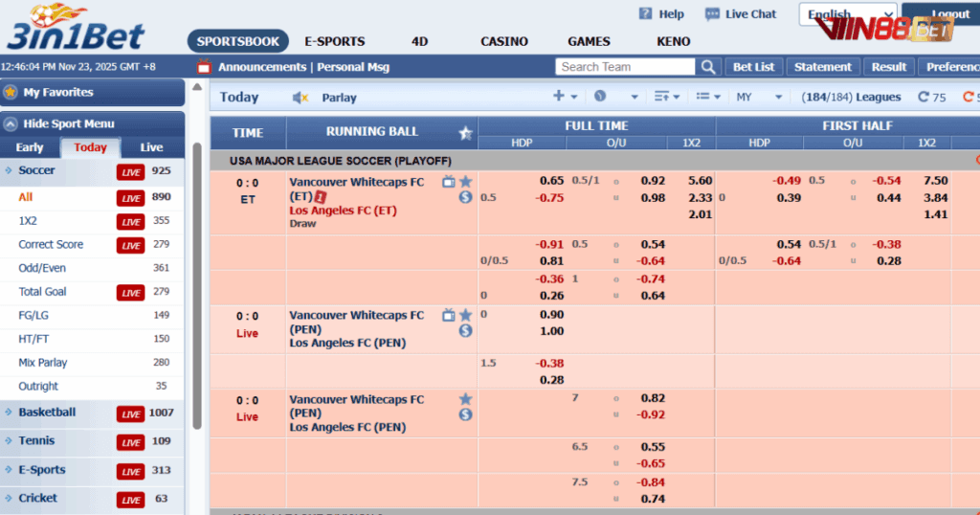This screenshot has height=515, width=980.
Task: Switch to the Early tab
Action: (30, 147)
